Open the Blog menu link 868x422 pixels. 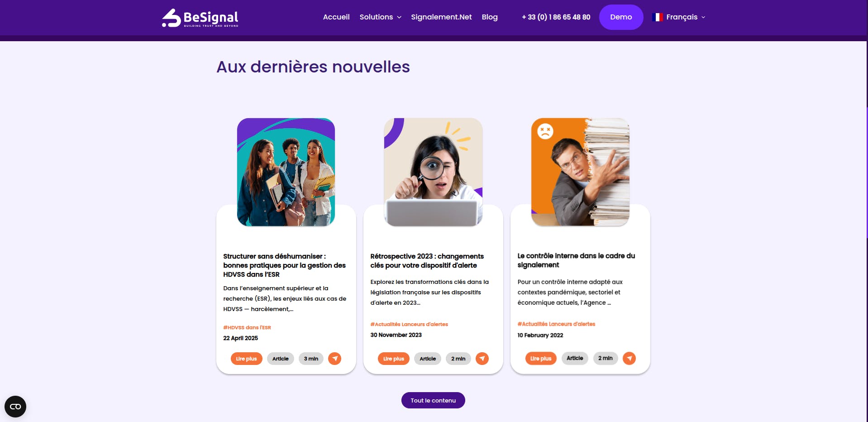coord(490,17)
